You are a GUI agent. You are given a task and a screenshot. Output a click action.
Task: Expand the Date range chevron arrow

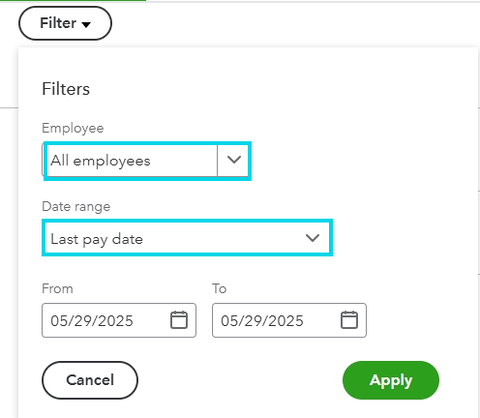point(312,238)
